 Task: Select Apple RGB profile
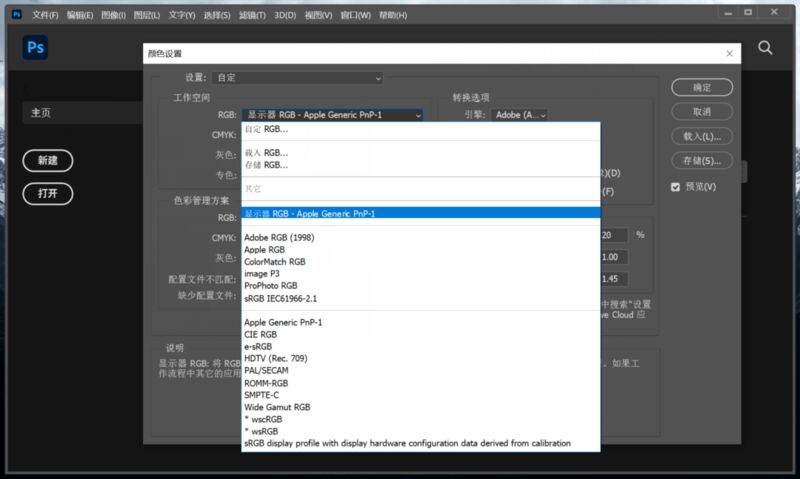coord(421,249)
